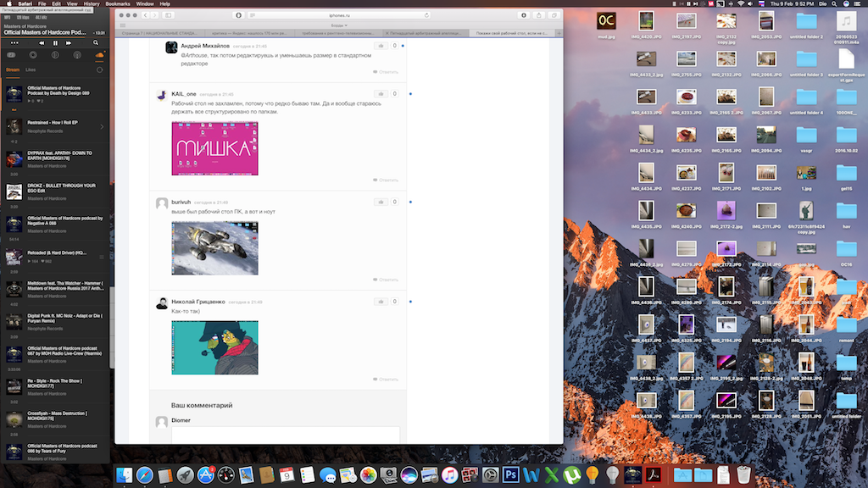
Task: Open the favorites grid icon in Safari
Action: click(123, 25)
